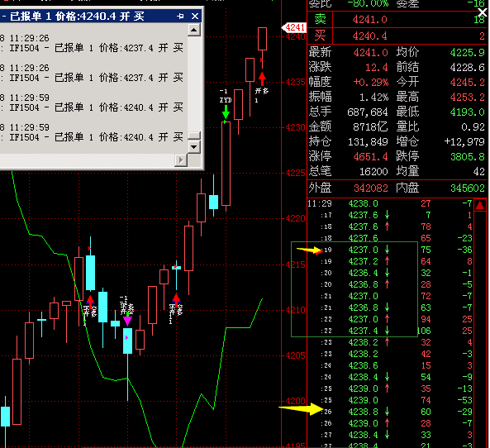490x448 pixels.
Task: Click the 内盘 value 345602
Action: pyautogui.click(x=467, y=188)
